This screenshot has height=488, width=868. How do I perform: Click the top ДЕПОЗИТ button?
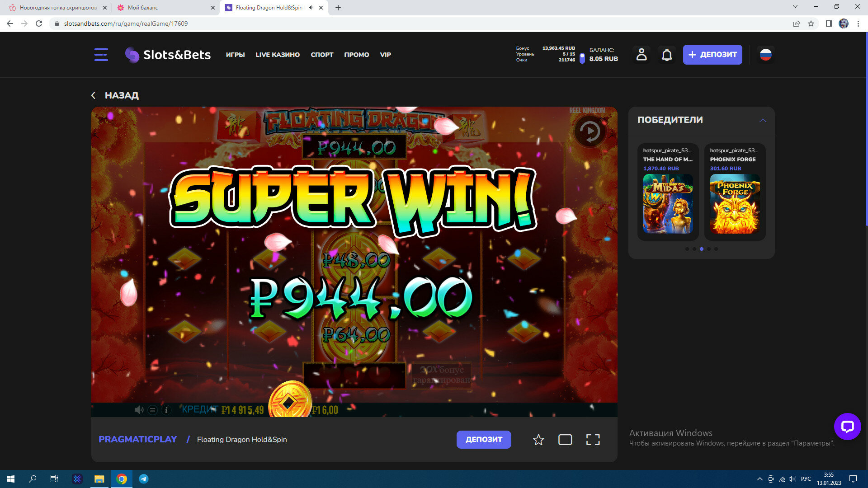[712, 55]
